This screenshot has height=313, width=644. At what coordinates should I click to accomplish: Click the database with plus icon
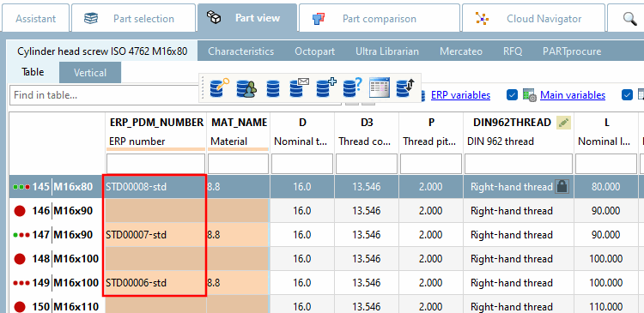[x=326, y=87]
